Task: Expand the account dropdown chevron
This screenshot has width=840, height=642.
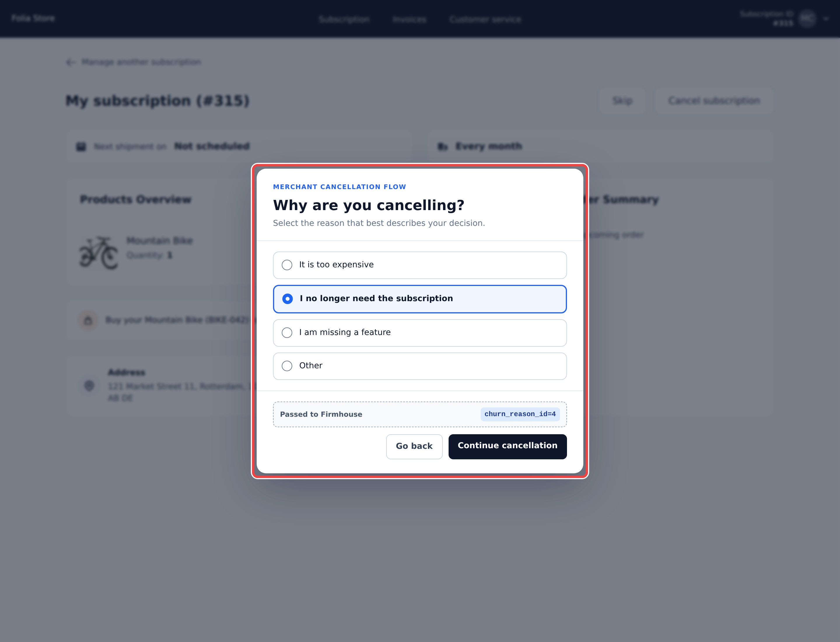Action: [826, 18]
